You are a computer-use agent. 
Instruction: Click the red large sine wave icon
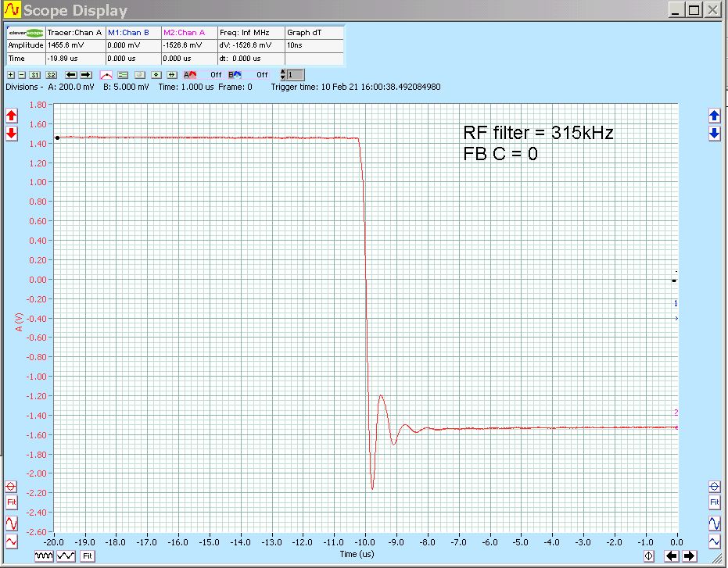point(12,523)
